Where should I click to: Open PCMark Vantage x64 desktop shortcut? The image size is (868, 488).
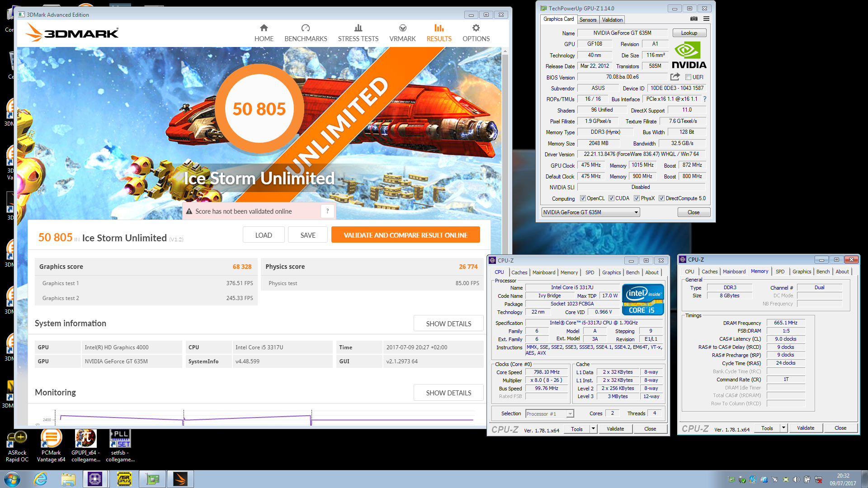pos(51,446)
